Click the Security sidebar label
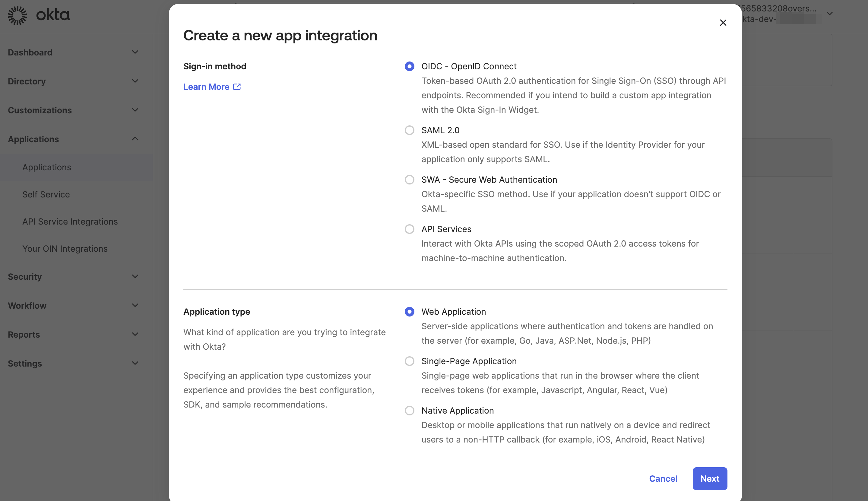 pyautogui.click(x=25, y=277)
